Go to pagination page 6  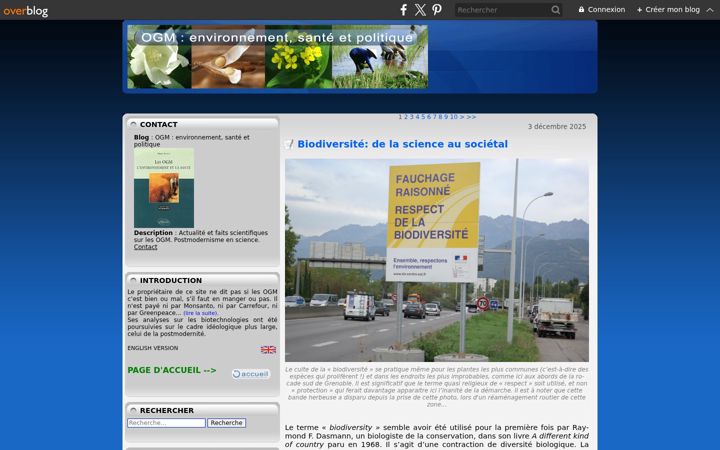point(429,117)
